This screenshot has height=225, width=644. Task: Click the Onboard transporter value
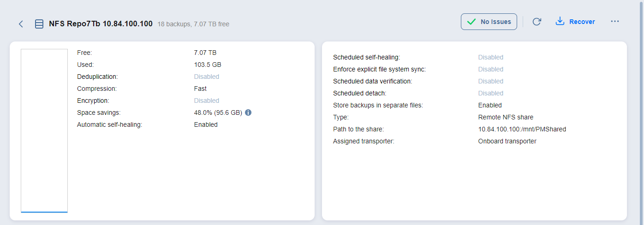tap(507, 141)
